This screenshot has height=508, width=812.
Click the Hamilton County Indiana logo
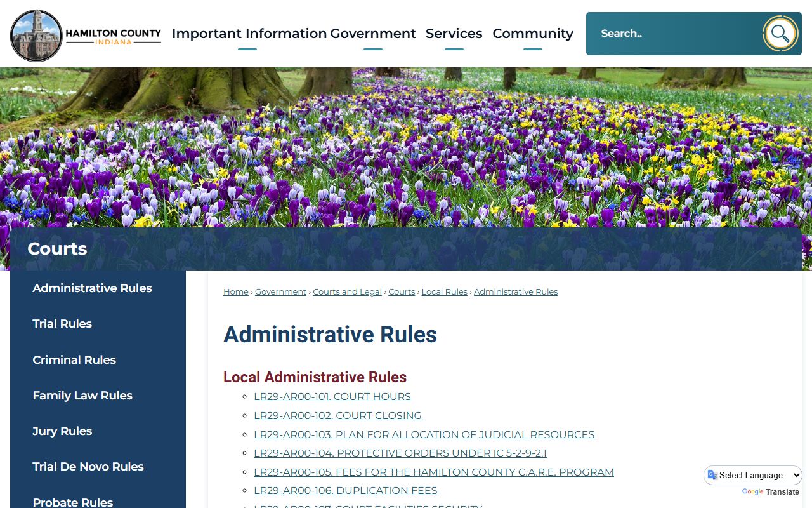coord(86,35)
